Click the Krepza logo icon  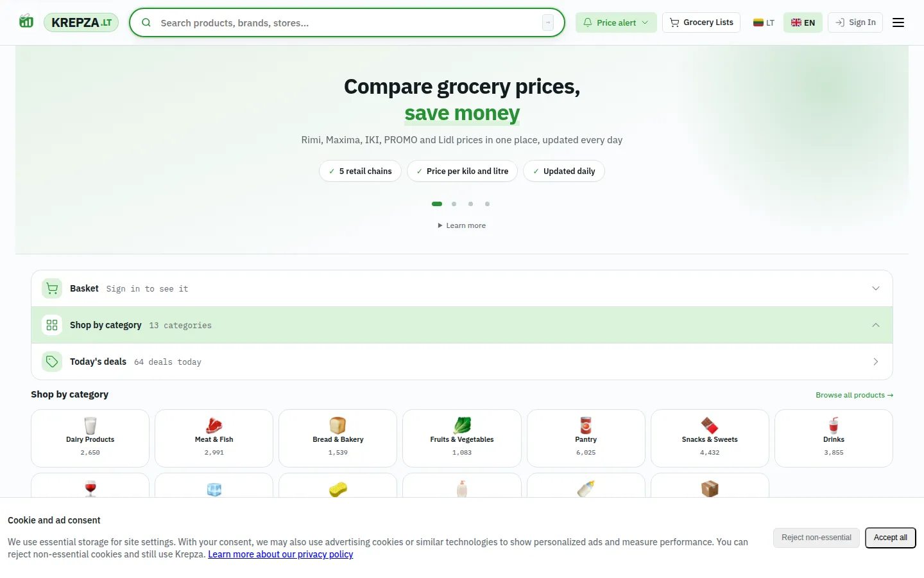click(x=26, y=21)
